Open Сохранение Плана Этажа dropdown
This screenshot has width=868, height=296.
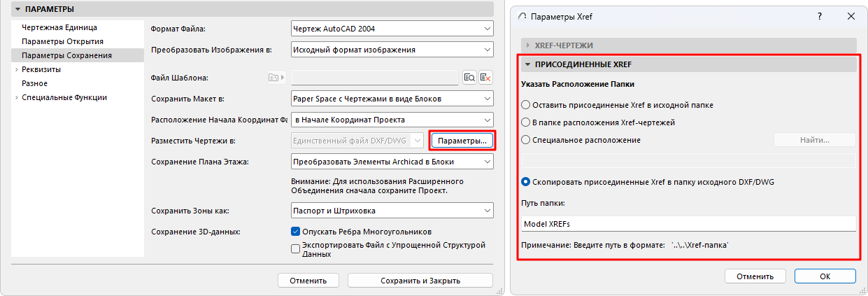coord(392,162)
